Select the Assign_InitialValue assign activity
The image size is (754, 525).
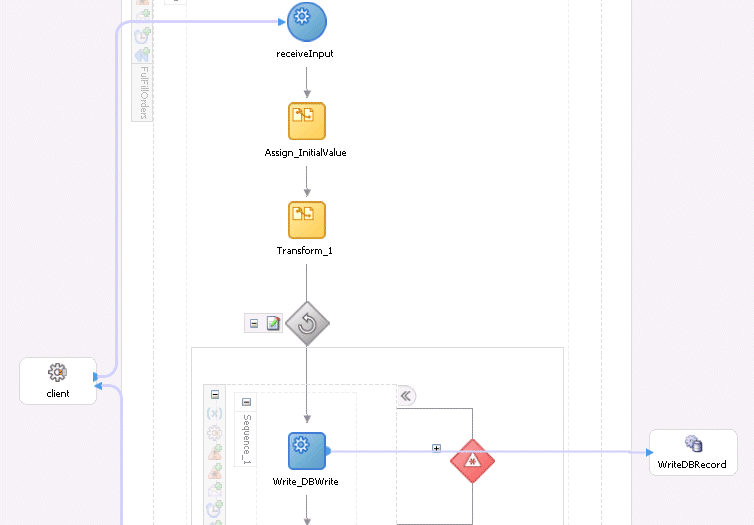point(307,121)
